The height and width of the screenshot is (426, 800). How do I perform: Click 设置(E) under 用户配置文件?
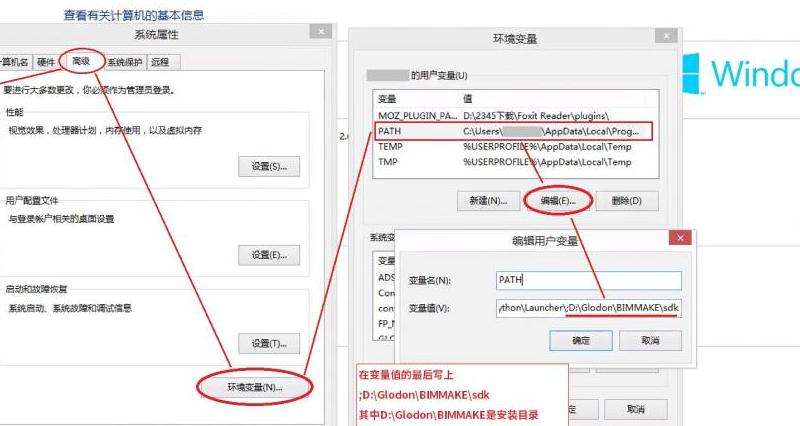pos(269,255)
